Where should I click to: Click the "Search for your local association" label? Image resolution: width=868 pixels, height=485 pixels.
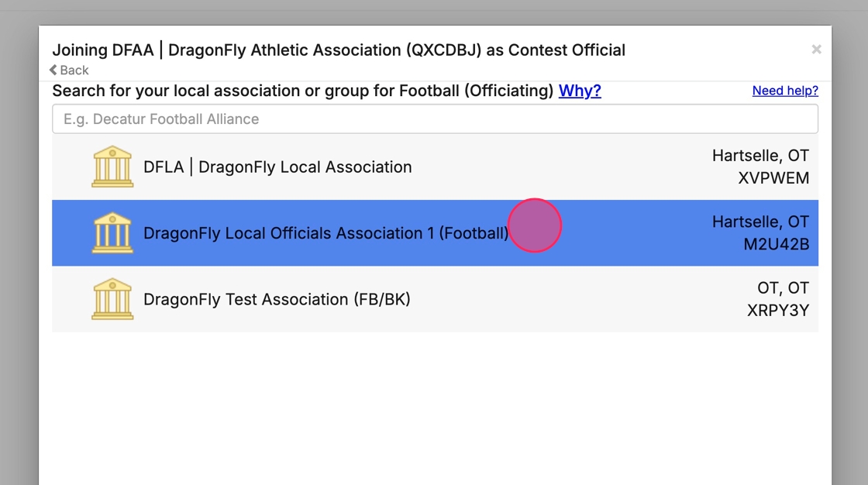click(x=302, y=91)
